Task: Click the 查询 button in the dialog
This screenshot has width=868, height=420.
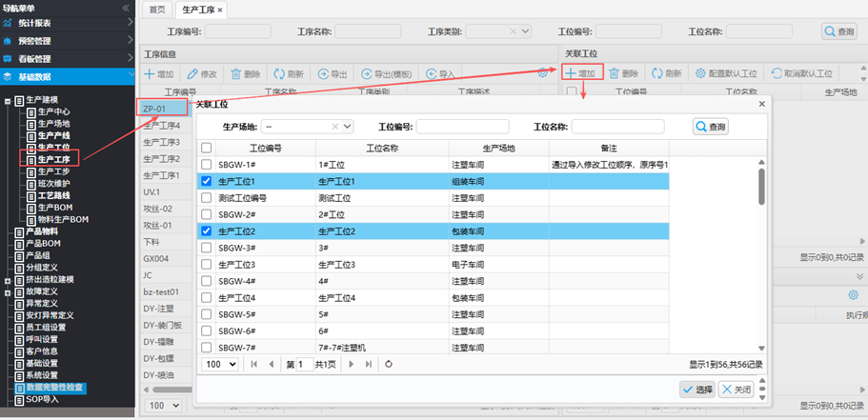Action: tap(710, 127)
